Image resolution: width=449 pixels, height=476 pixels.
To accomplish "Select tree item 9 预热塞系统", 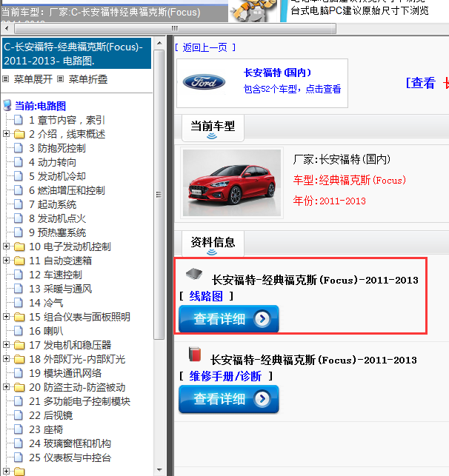I will click(57, 232).
